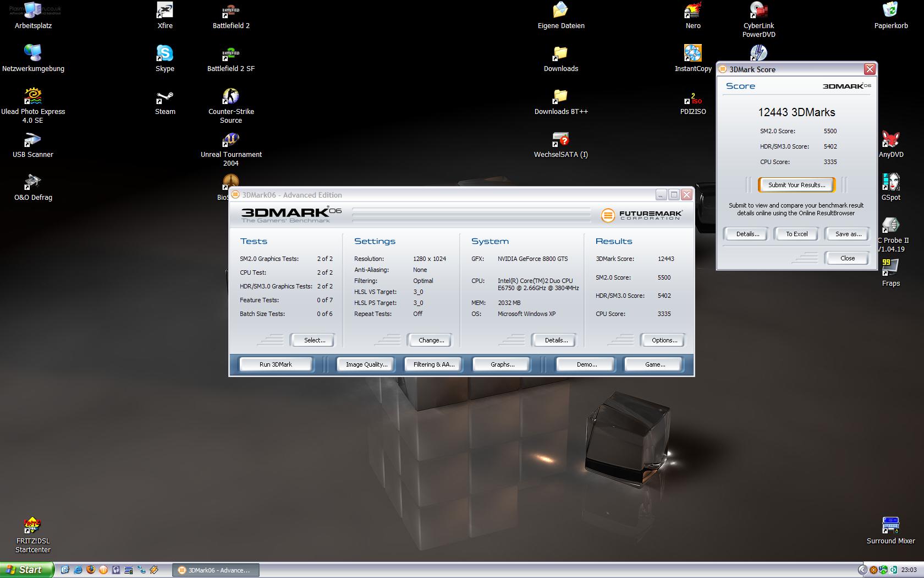Click 3DMark06 taskbar button
This screenshot has width=924, height=578.
coord(216,570)
